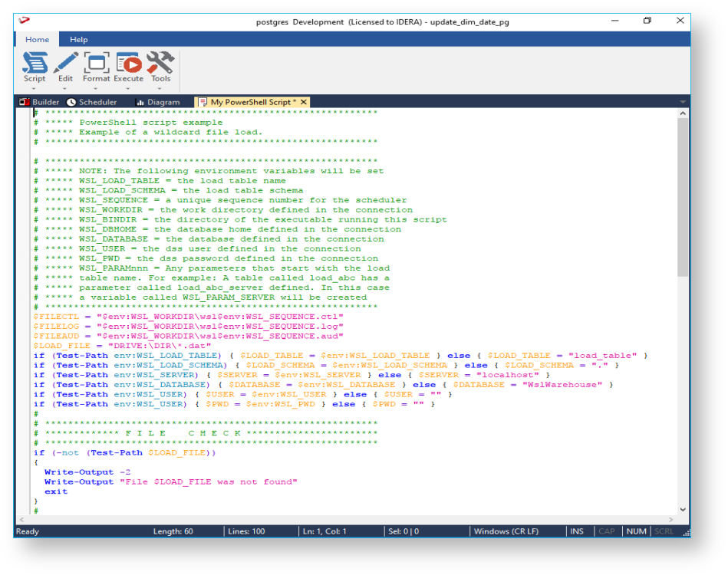
Task: Select the Help ribbon tab
Action: (x=78, y=39)
